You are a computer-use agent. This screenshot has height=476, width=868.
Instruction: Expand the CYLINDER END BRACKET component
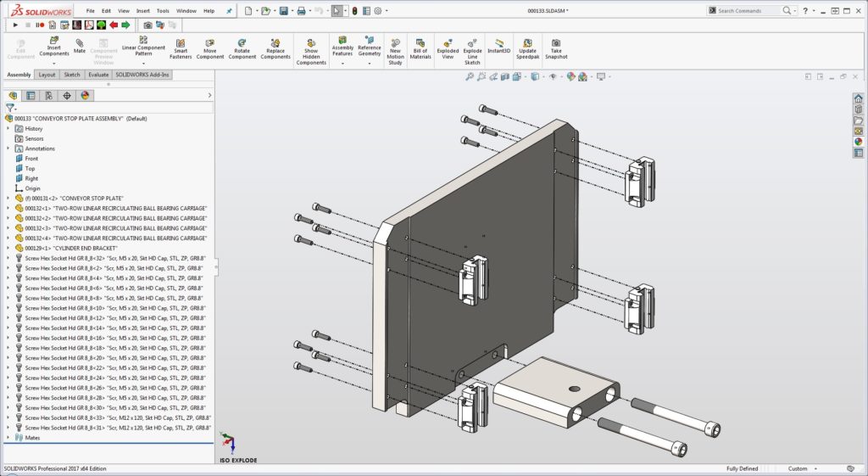[x=8, y=249]
